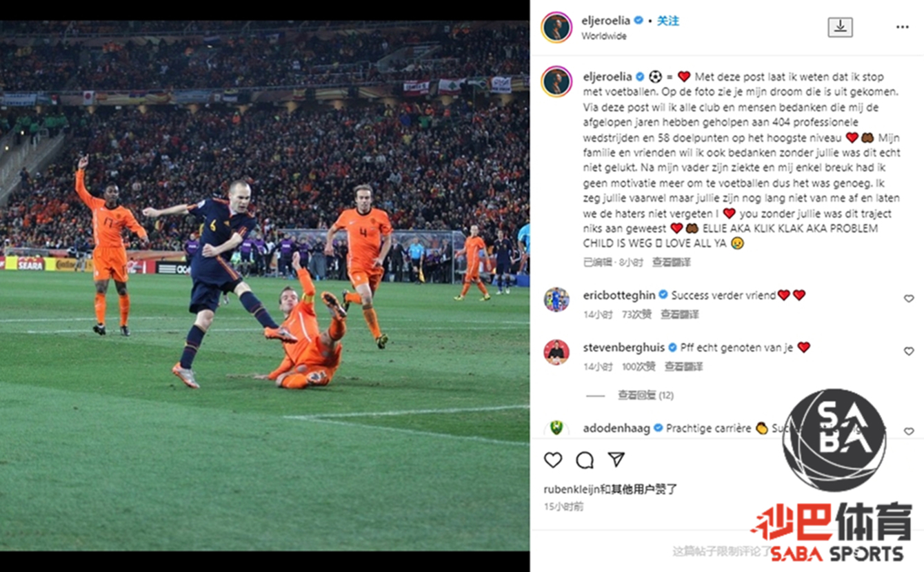The height and width of the screenshot is (572, 924).
Task: Expand the 12 replies under stevenberghuis
Action: tap(645, 395)
